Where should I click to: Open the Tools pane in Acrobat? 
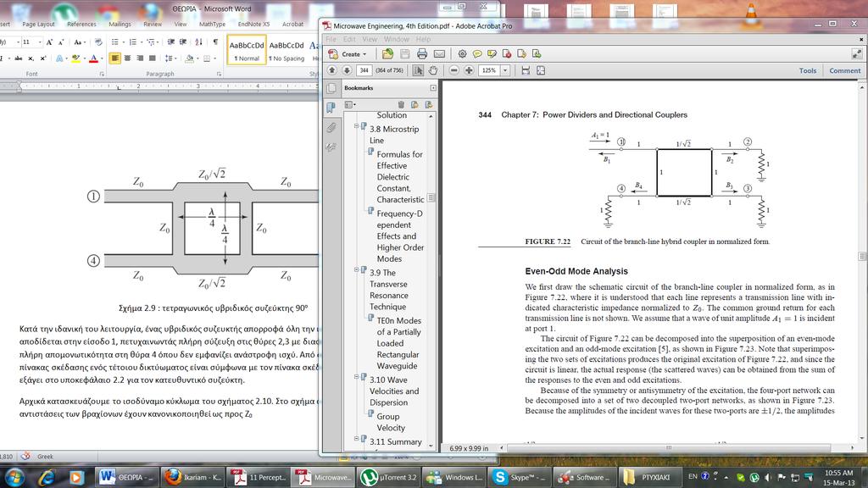808,71
